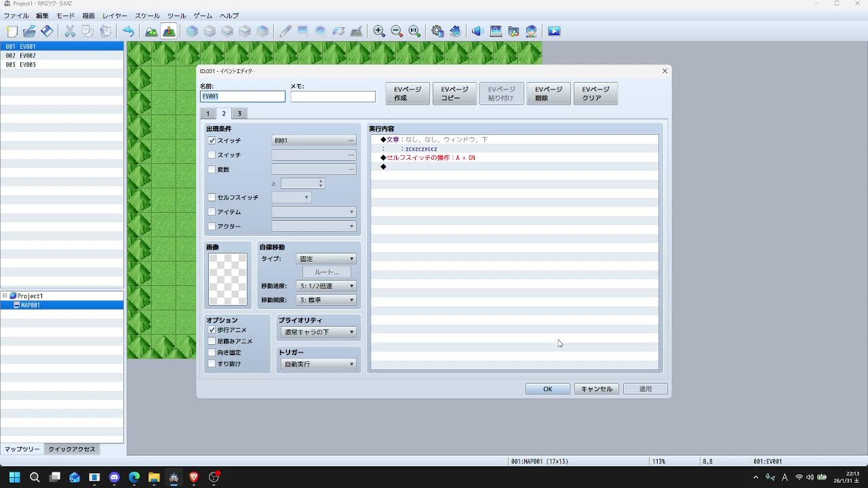Open the アクター condition dropdown
This screenshot has height=488, width=868.
pos(314,226)
